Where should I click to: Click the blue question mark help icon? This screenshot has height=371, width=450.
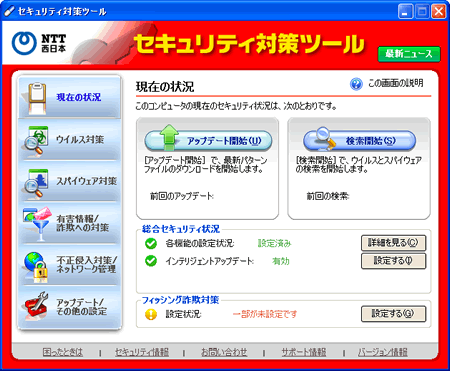pos(356,84)
